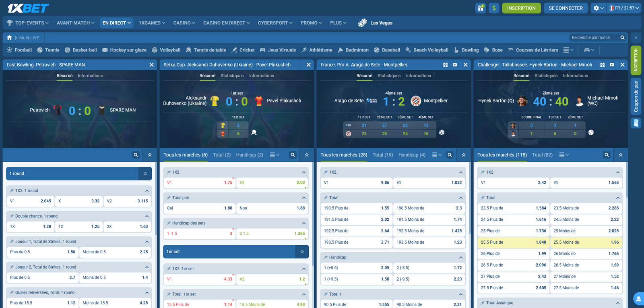Click the green dollar payments icon
644x308 pixels.
click(x=494, y=8)
